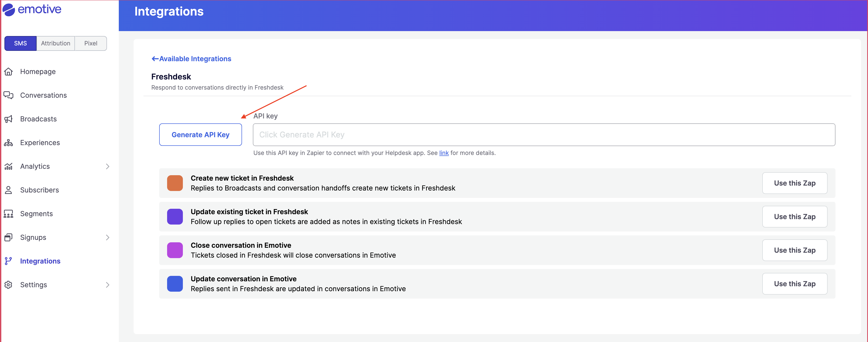
Task: Open Broadcasts via megaphone icon
Action: point(8,119)
